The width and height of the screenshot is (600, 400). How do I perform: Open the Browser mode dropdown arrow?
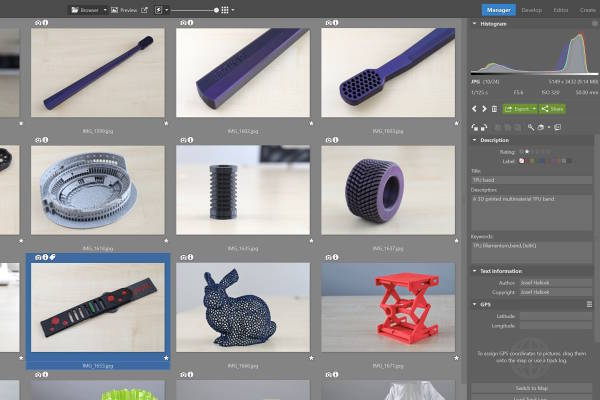pos(105,10)
